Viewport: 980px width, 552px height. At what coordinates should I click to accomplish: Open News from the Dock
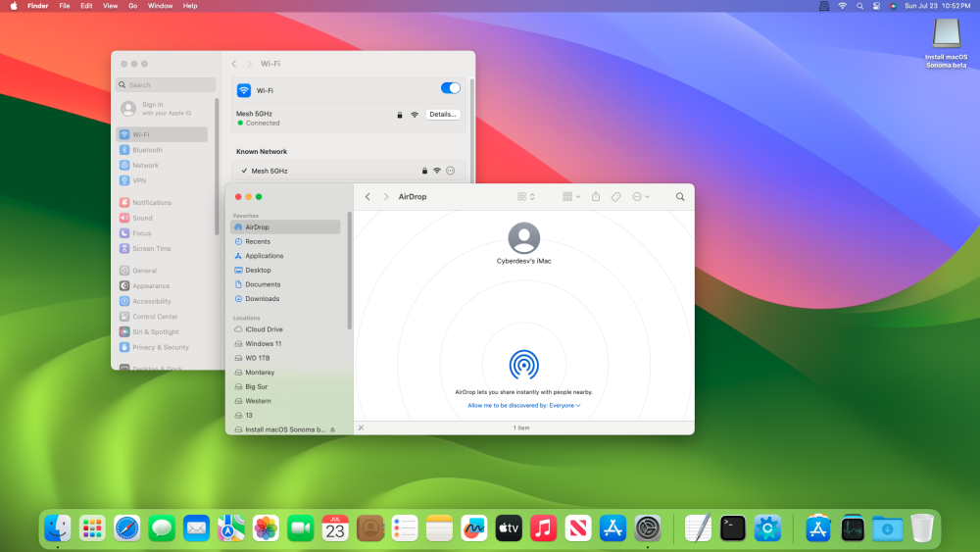(578, 528)
